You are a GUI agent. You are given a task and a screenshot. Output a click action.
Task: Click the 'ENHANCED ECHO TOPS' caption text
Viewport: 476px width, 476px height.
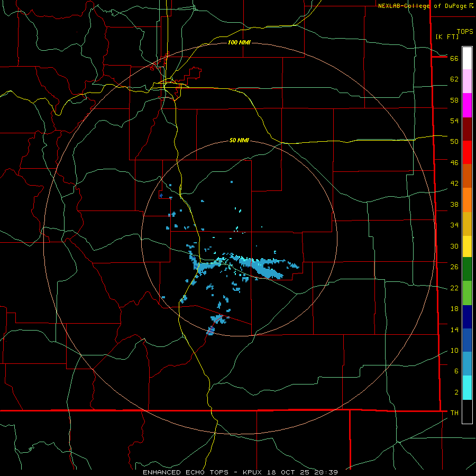186,472
